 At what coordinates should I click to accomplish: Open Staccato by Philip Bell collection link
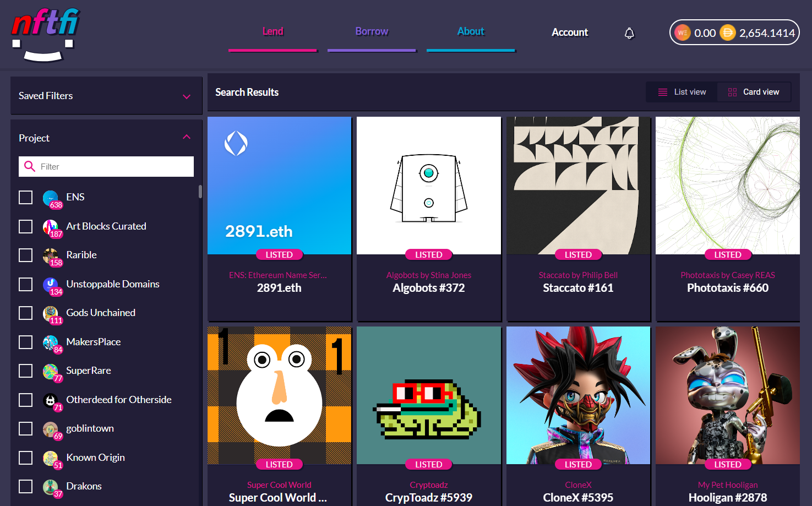coord(578,275)
